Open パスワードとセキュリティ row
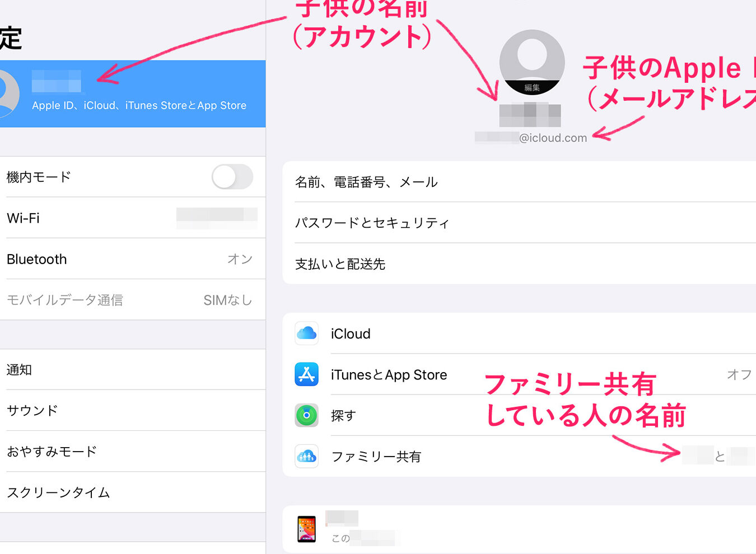Image resolution: width=756 pixels, height=554 pixels. point(519,223)
